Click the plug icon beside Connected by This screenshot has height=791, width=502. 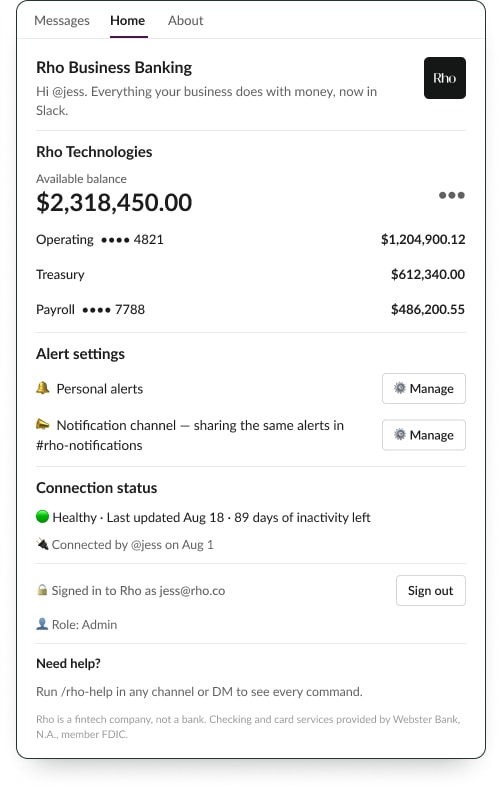[42, 544]
